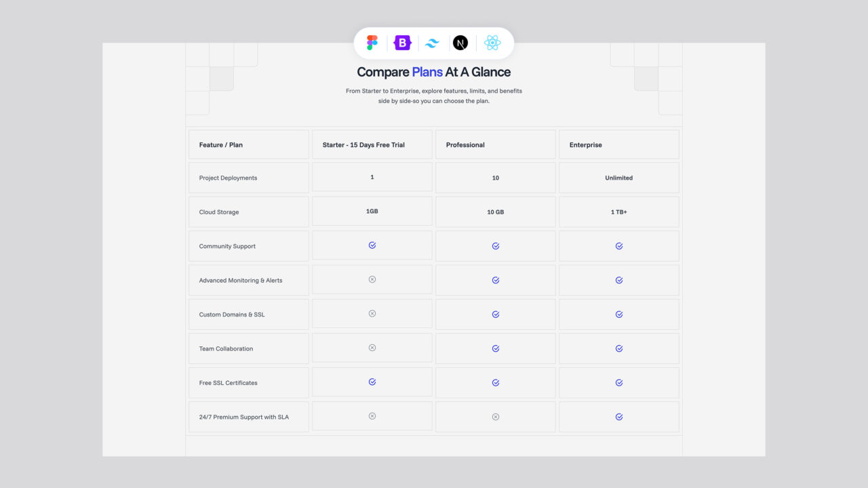The height and width of the screenshot is (488, 868).
Task: Click the Cloud Storage feature label
Action: (218, 211)
